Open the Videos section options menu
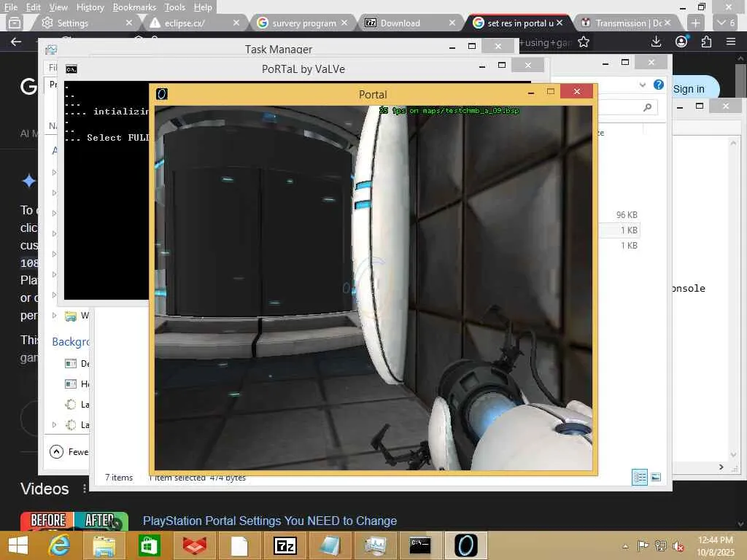747x560 pixels. [85, 489]
